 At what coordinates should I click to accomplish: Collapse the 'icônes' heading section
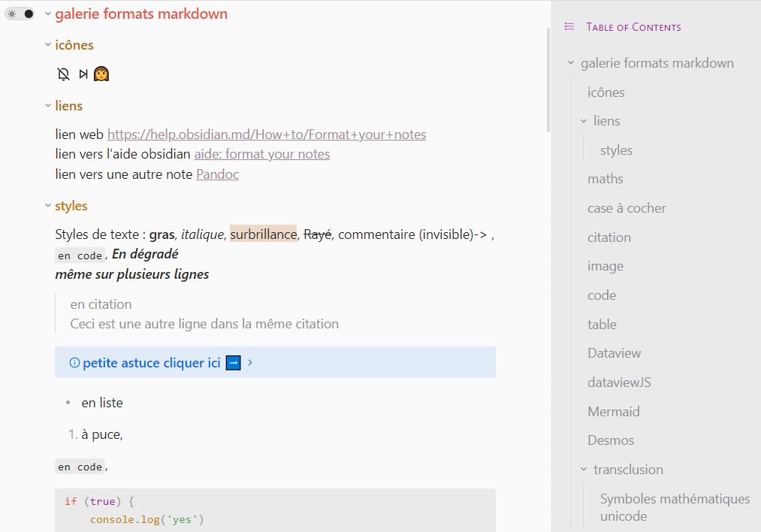click(x=47, y=44)
